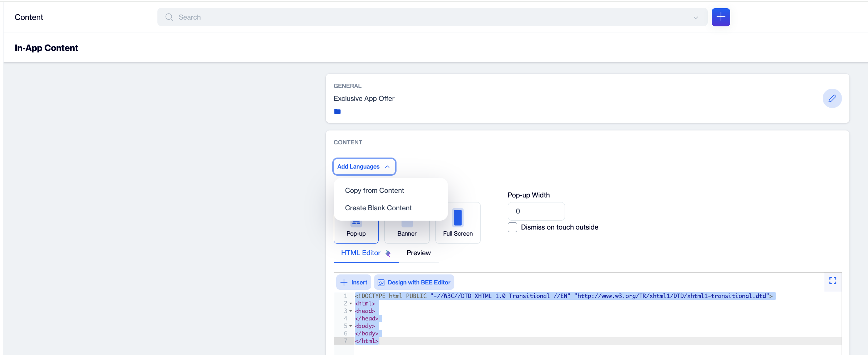Collapse the body tag fold arrow
This screenshot has height=355, width=868.
(x=350, y=326)
